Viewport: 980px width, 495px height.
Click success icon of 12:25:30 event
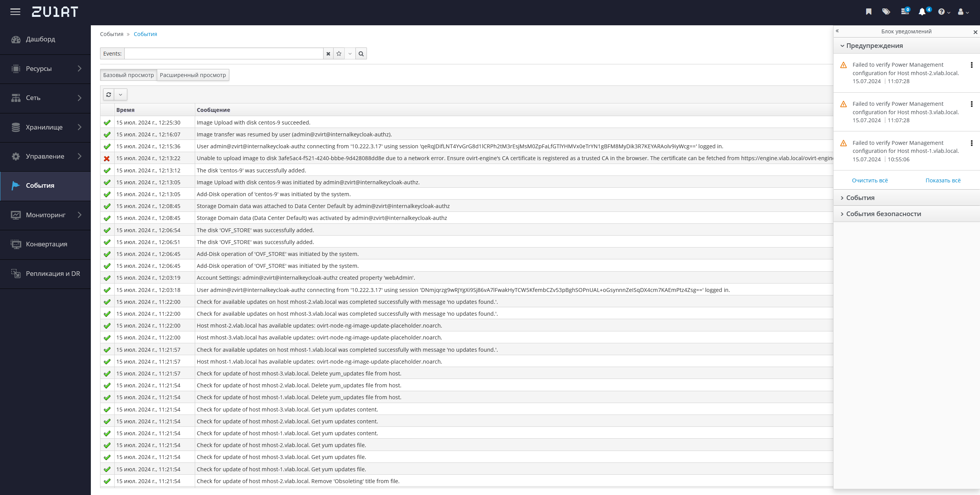pos(107,123)
